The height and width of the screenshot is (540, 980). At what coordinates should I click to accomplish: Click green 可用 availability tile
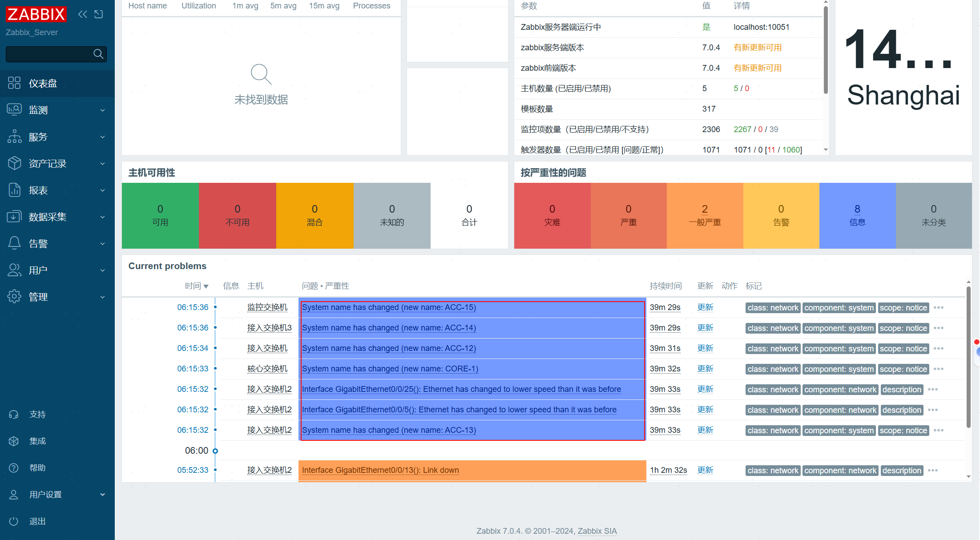pos(160,216)
